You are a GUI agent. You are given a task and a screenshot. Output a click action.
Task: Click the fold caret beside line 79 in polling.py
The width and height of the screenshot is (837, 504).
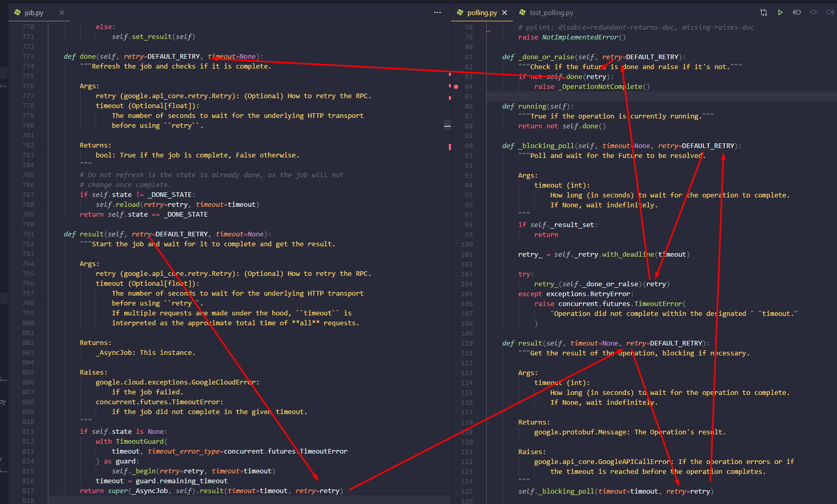tap(488, 32)
